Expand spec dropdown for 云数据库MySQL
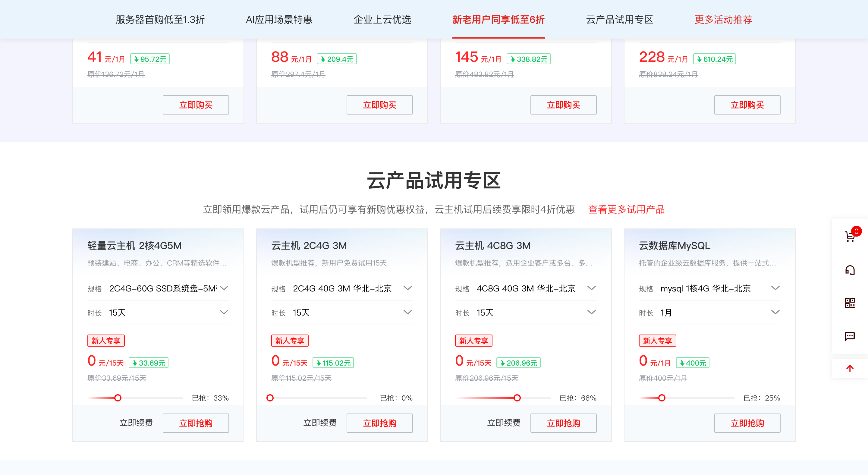 [775, 288]
